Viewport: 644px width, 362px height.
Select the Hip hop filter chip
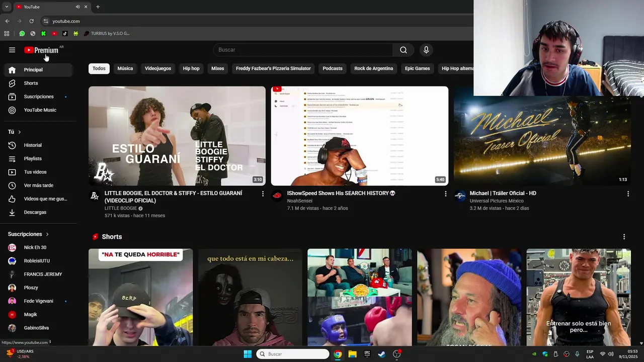pos(191,68)
